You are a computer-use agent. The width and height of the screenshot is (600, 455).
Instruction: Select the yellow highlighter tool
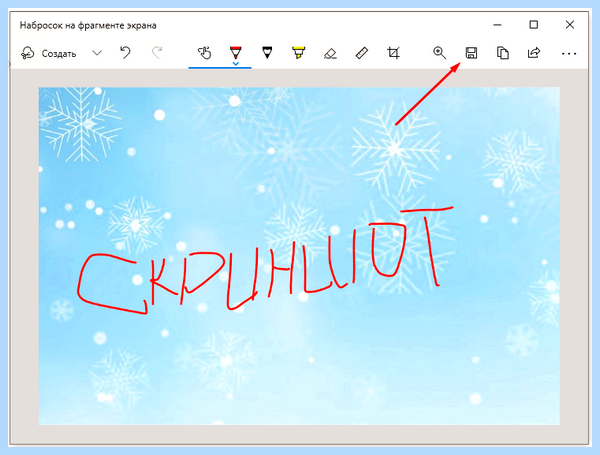[298, 53]
